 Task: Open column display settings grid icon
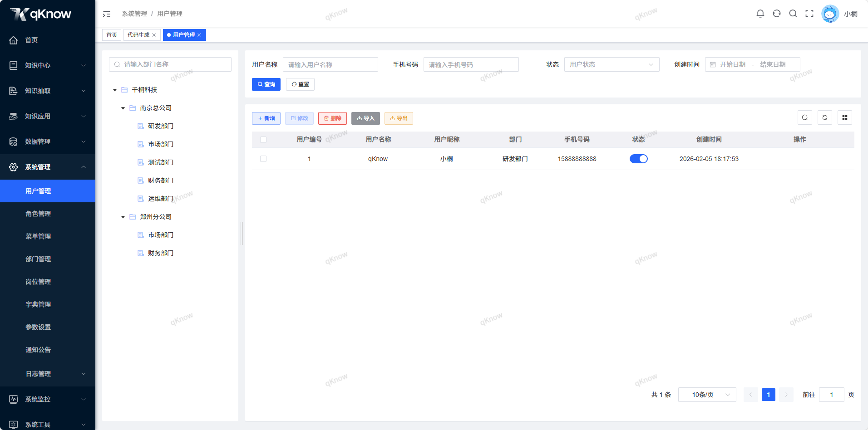[x=845, y=117]
